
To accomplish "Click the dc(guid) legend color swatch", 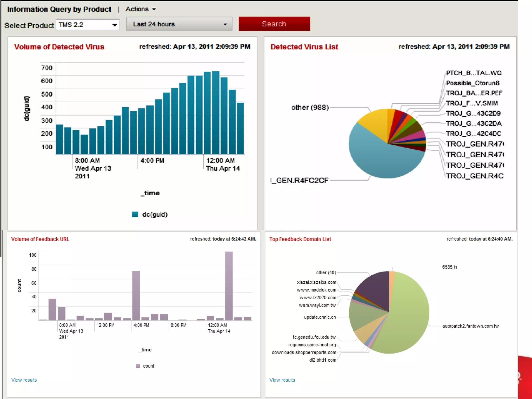I will (135, 214).
